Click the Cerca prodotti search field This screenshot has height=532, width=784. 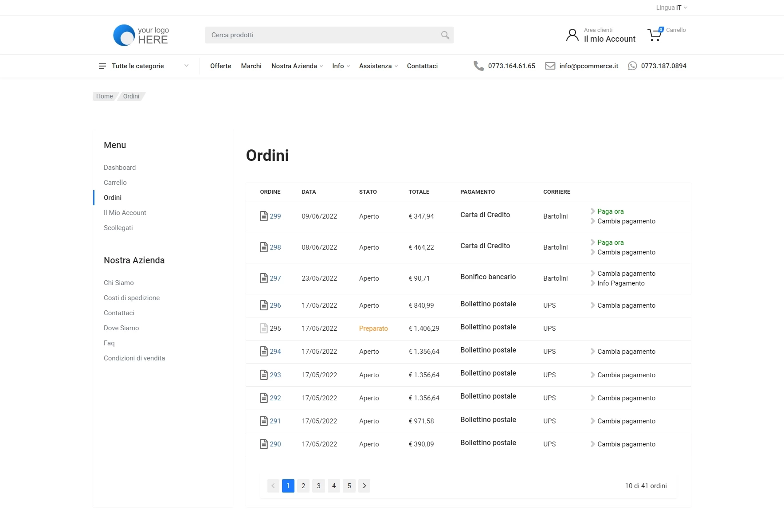click(329, 35)
